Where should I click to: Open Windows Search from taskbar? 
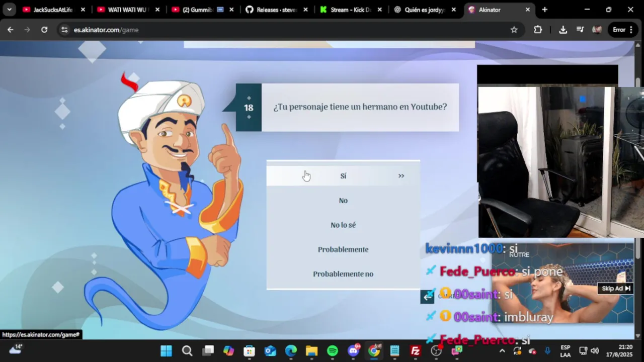(x=187, y=350)
